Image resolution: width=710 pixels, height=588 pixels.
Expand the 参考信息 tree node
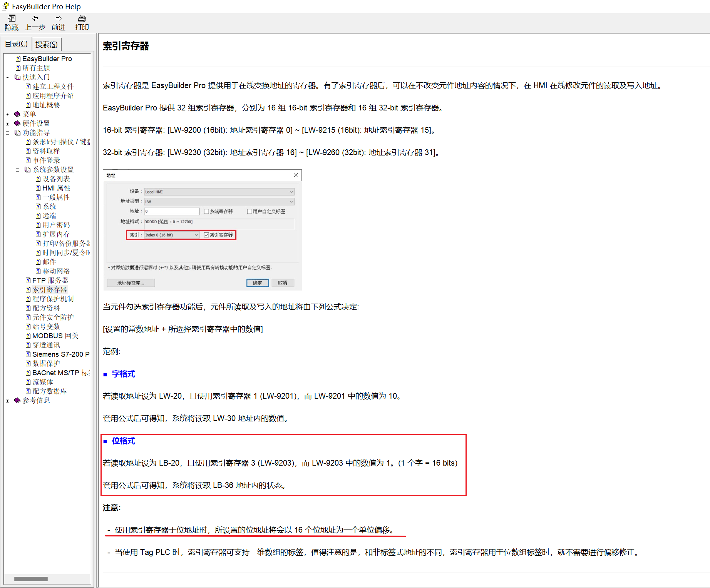pos(7,401)
